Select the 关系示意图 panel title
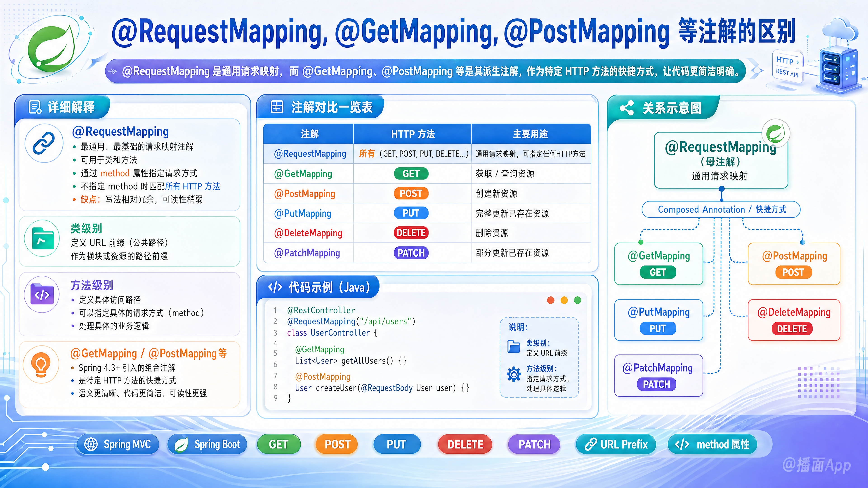Viewport: 868px width, 488px height. [672, 108]
